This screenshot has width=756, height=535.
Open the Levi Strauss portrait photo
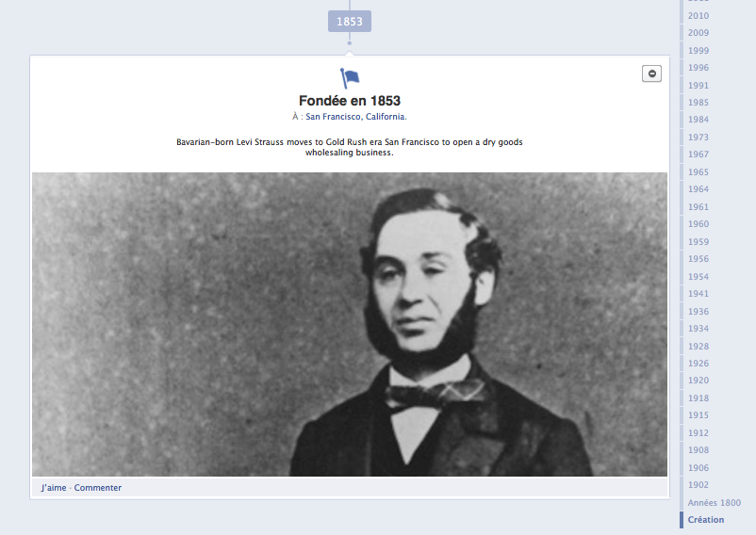coord(350,324)
